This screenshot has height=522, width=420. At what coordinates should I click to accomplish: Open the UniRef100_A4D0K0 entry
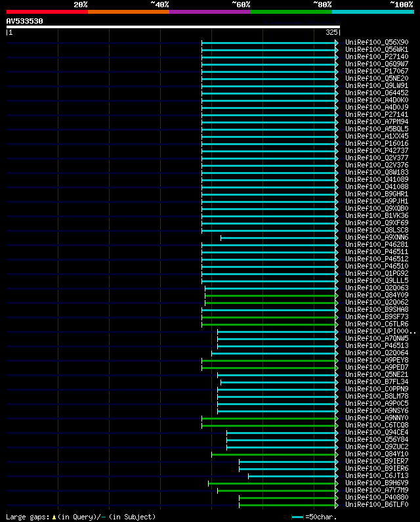tap(377, 100)
